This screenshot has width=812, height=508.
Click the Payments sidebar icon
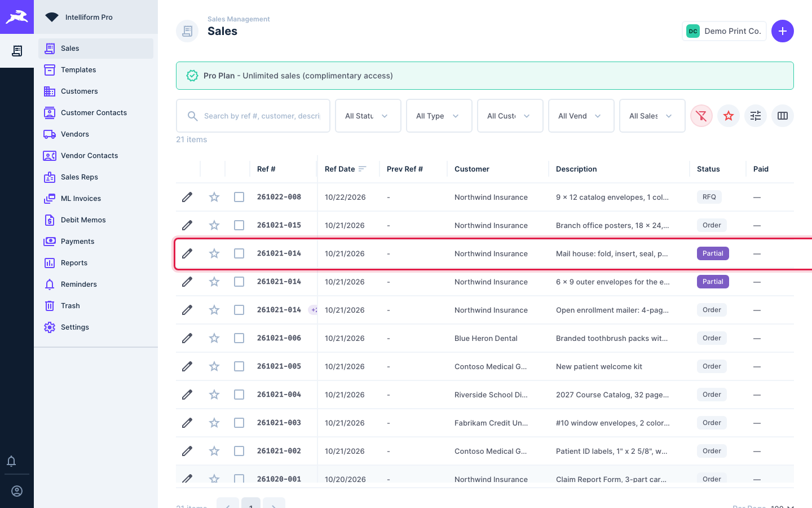(50, 242)
